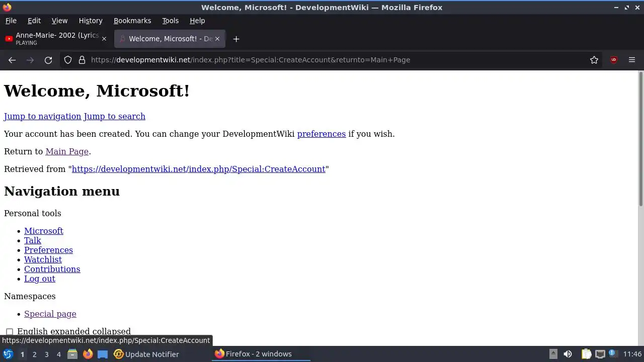Open the Firefox hamburger application menu
Viewport: 644px width, 362px height.
[632, 60]
